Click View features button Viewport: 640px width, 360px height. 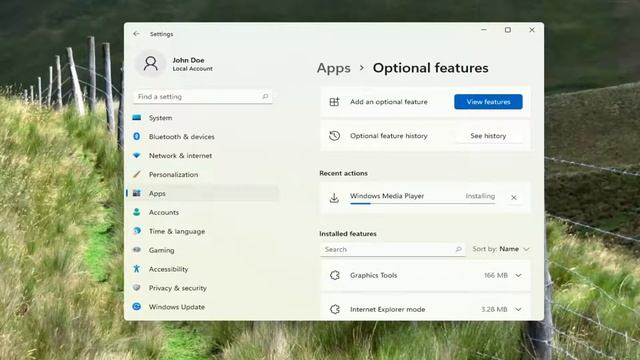488,102
